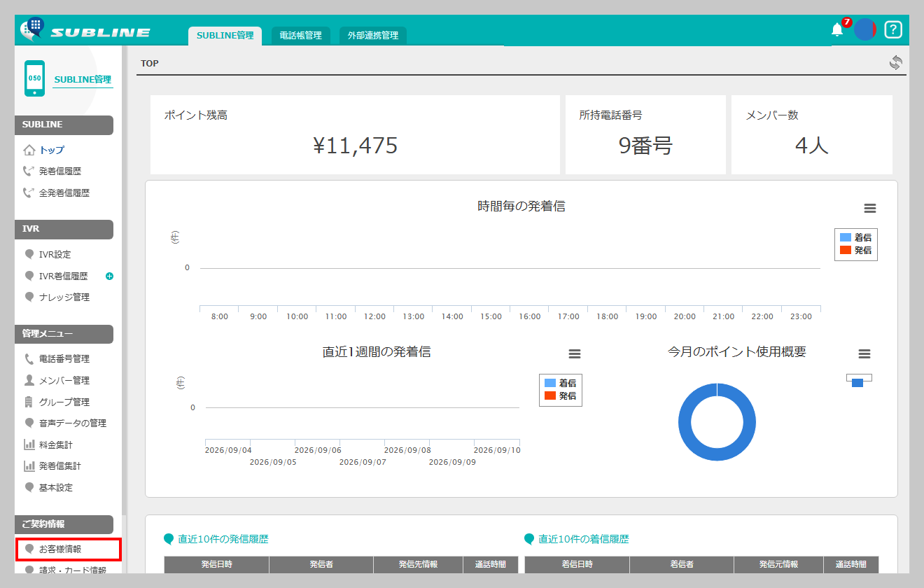The height and width of the screenshot is (588, 924).
Task: Click the 発信先情報 column header
Action: (418, 564)
